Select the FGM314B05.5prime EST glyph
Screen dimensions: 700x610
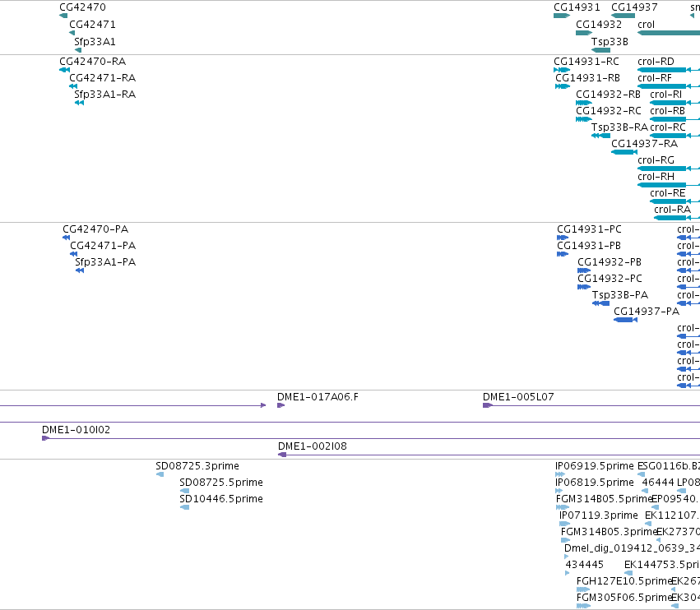563,507
